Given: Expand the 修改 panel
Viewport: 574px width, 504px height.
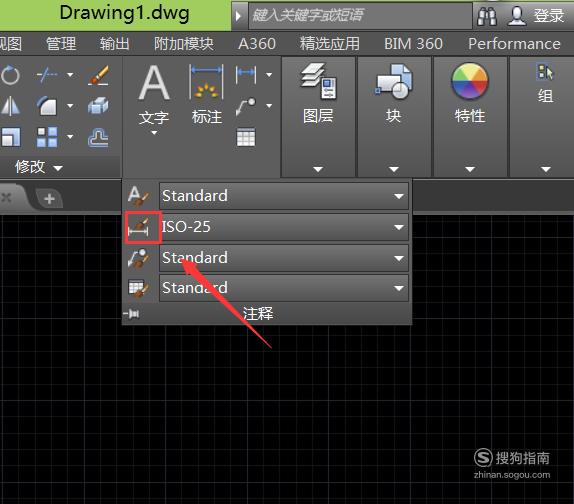Looking at the screenshot, I should [x=38, y=167].
